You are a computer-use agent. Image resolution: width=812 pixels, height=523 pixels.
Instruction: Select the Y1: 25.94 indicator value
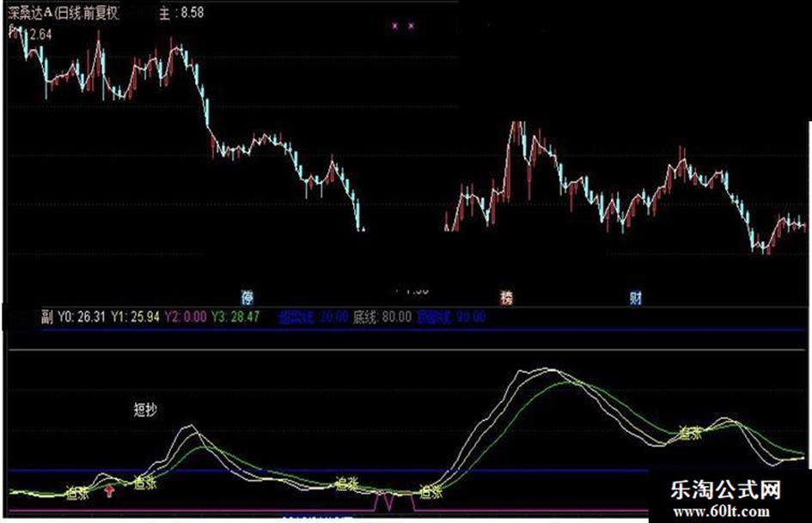[135, 316]
